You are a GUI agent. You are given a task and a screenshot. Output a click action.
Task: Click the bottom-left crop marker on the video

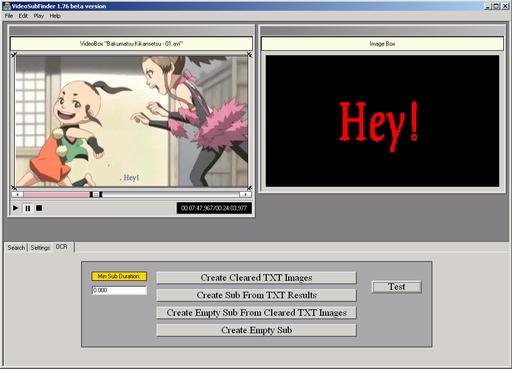point(14,188)
